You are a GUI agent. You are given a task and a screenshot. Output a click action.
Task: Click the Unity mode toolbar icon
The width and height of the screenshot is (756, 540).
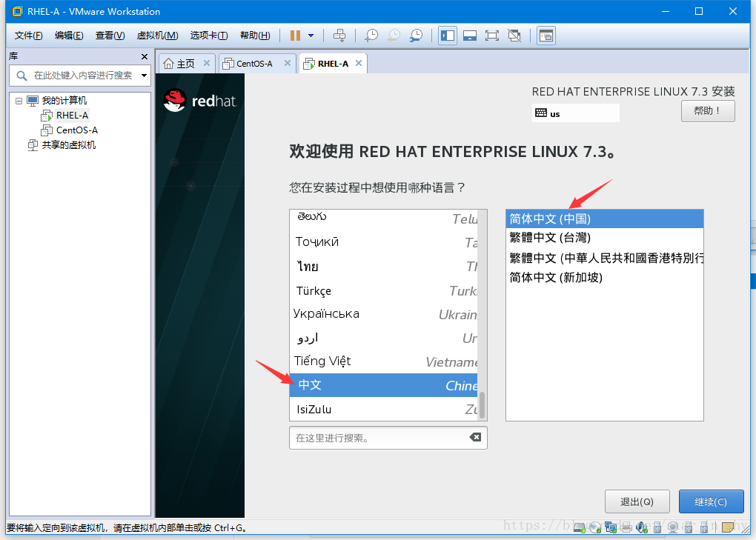pyautogui.click(x=514, y=36)
